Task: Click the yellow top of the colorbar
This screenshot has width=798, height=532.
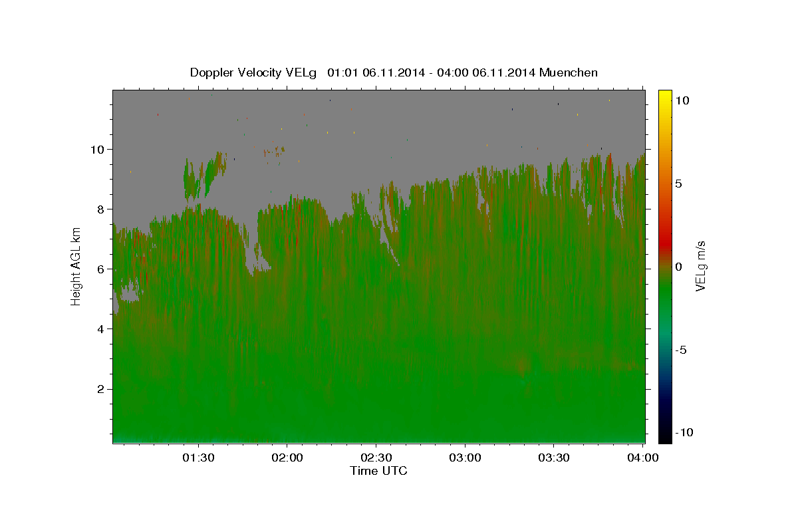Action: [x=665, y=96]
